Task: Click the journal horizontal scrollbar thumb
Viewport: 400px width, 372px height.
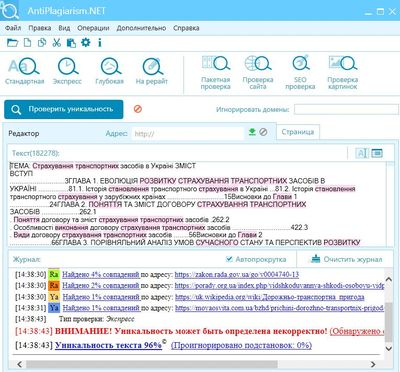Action: (x=152, y=364)
